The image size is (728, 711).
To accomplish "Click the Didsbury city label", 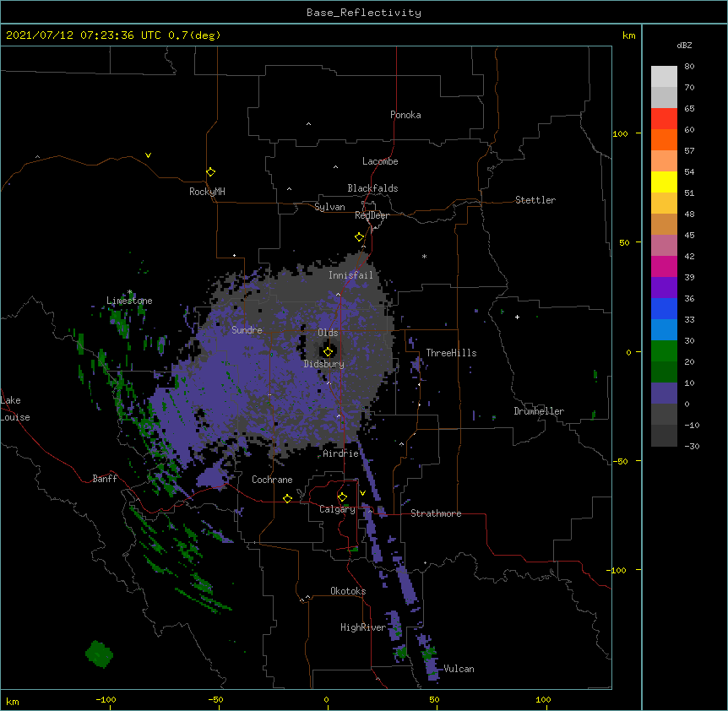I will click(x=324, y=364).
